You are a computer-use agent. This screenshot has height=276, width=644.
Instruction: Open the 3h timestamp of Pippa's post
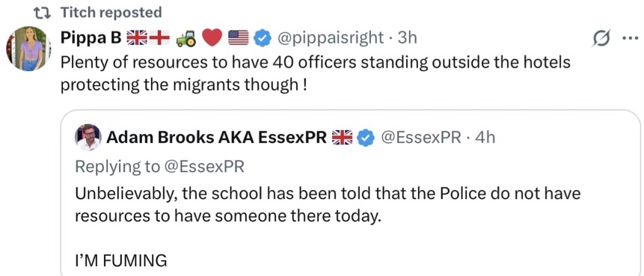coord(408,38)
